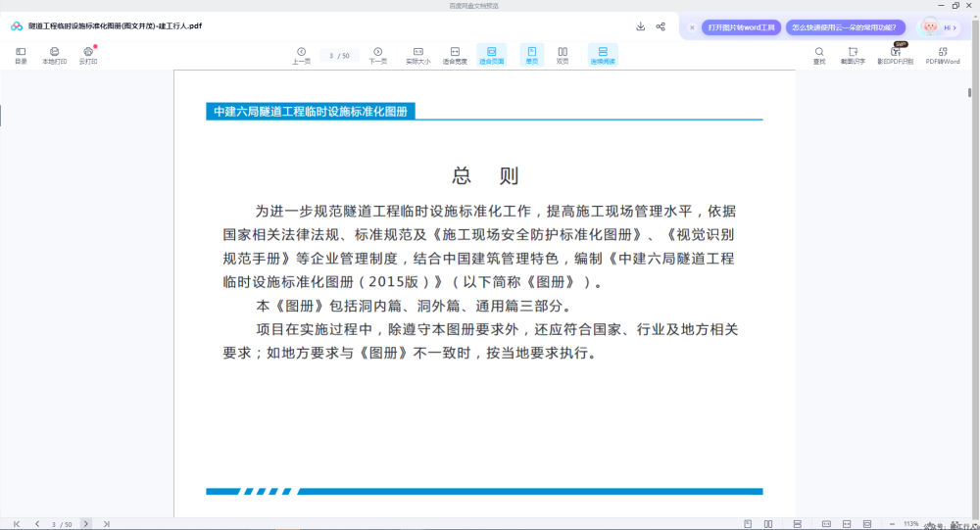Image resolution: width=980 pixels, height=530 pixels.
Task: Click the heading 总 则
Action: [x=485, y=175]
